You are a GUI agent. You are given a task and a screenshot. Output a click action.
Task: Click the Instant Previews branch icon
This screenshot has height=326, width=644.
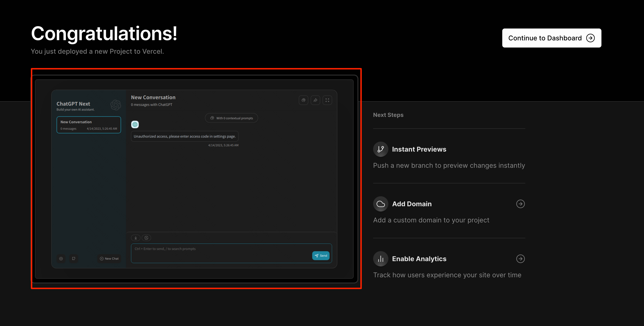pos(381,149)
